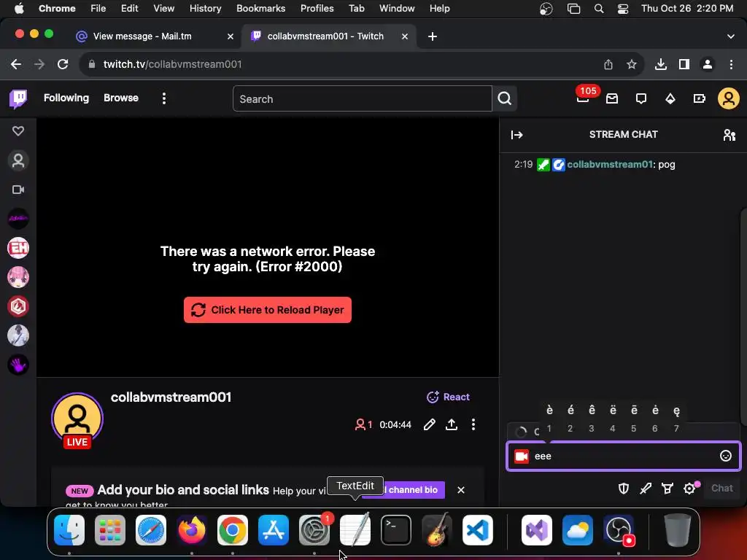Click collabvmstream01 username in chat
This screenshot has height=560, width=747.
coord(609,165)
